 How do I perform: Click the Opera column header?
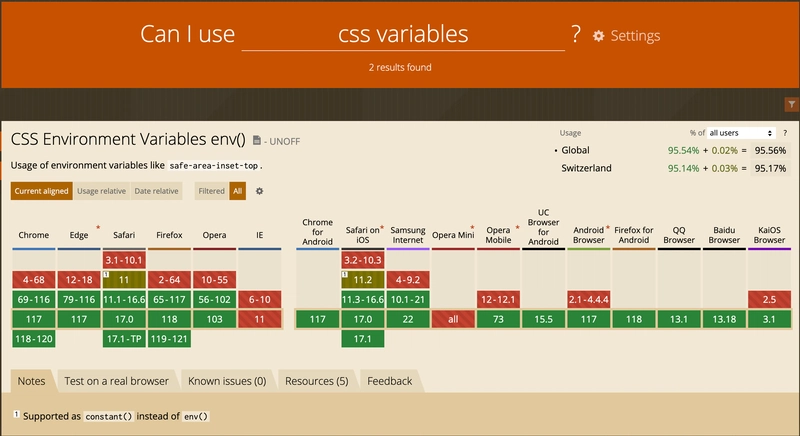tap(214, 235)
